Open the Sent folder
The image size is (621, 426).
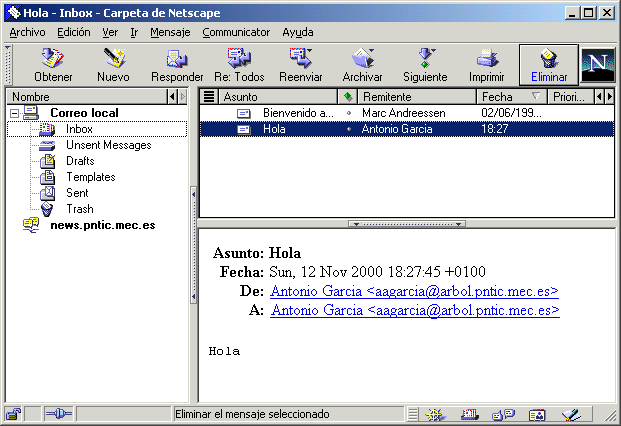click(77, 193)
